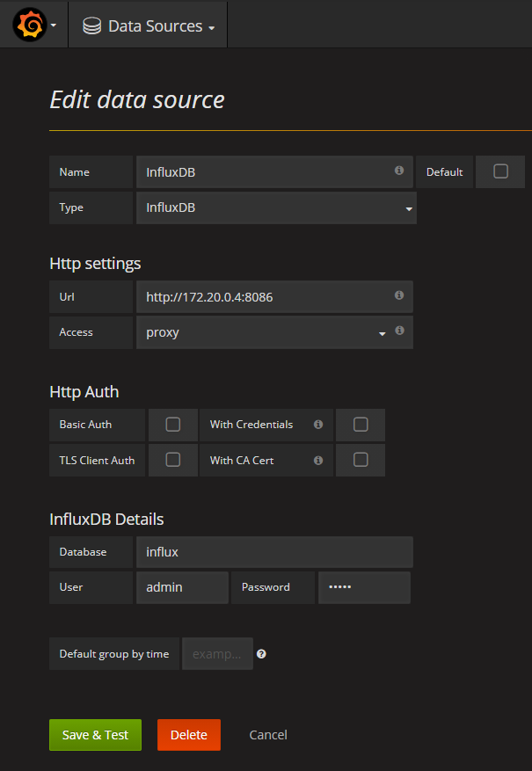Click the TLS Client Auth label
This screenshot has width=532, height=771.
click(x=97, y=461)
